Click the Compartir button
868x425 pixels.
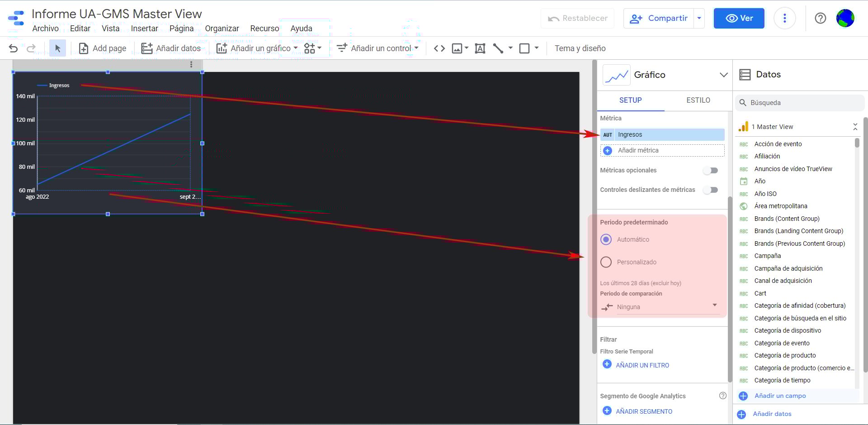coord(659,18)
